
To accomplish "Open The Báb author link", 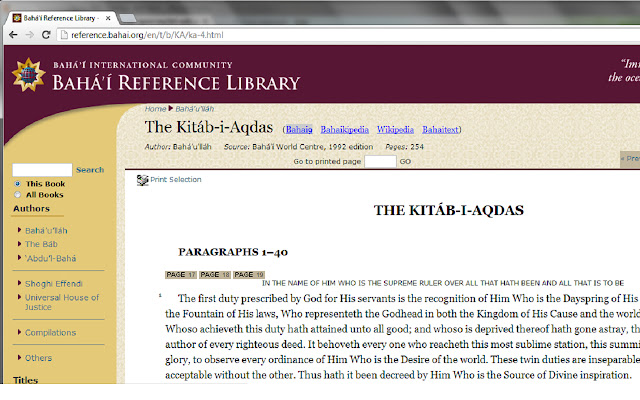I will pyautogui.click(x=41, y=244).
